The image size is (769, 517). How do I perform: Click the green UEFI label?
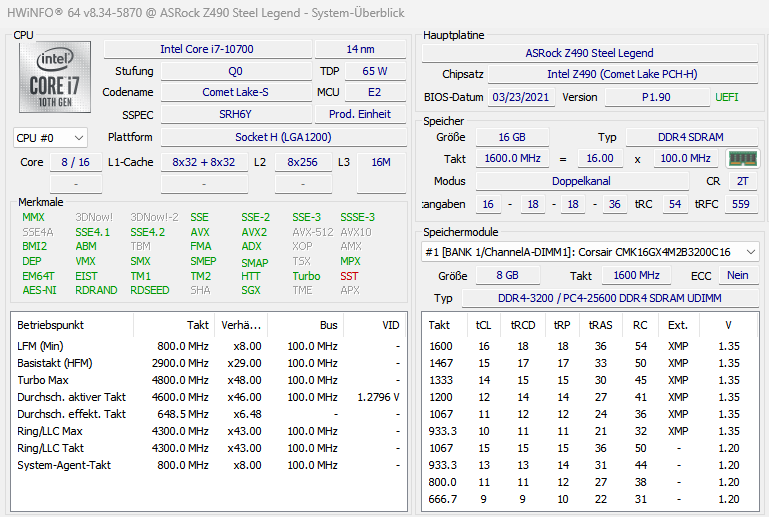pyautogui.click(x=726, y=97)
